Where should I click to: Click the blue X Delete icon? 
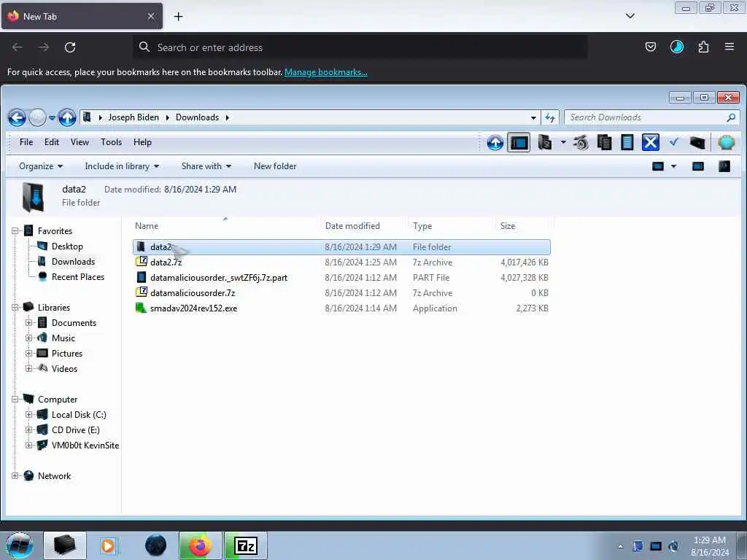pyautogui.click(x=650, y=142)
